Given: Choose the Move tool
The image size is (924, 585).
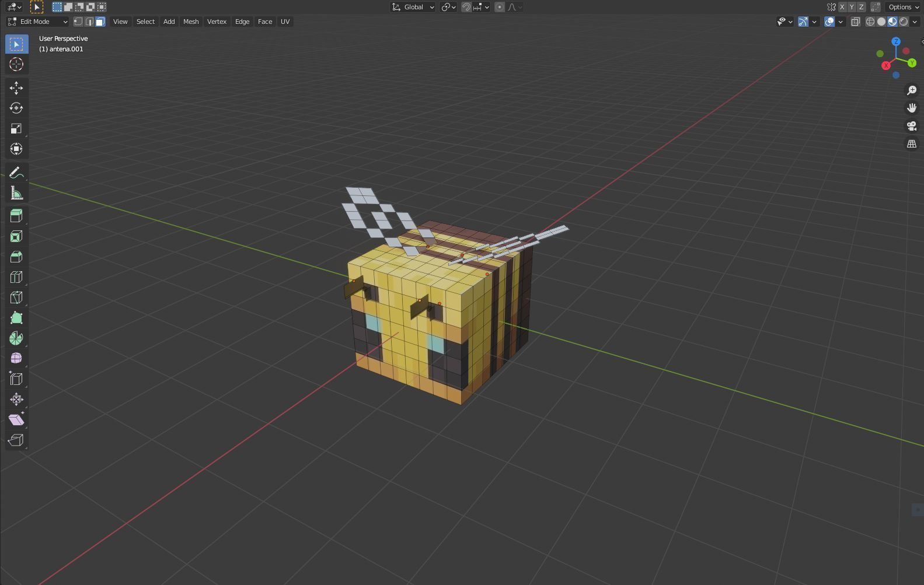Looking at the screenshot, I should tap(16, 87).
